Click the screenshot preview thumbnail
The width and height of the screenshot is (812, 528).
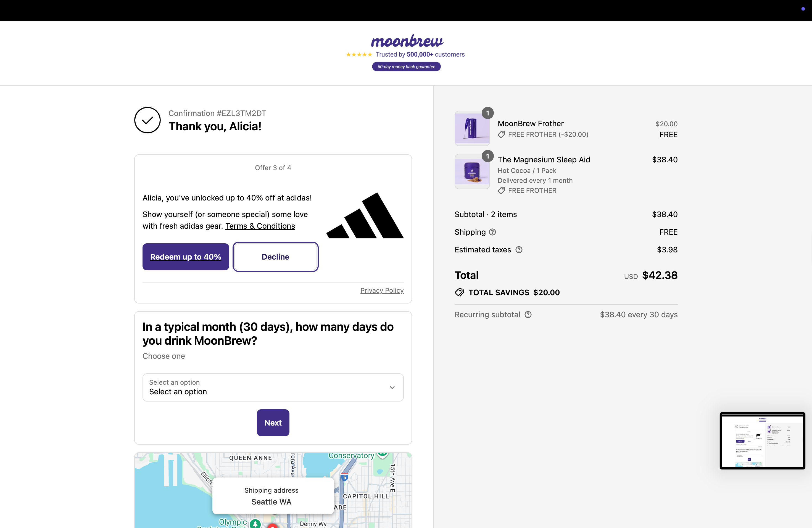point(762,440)
